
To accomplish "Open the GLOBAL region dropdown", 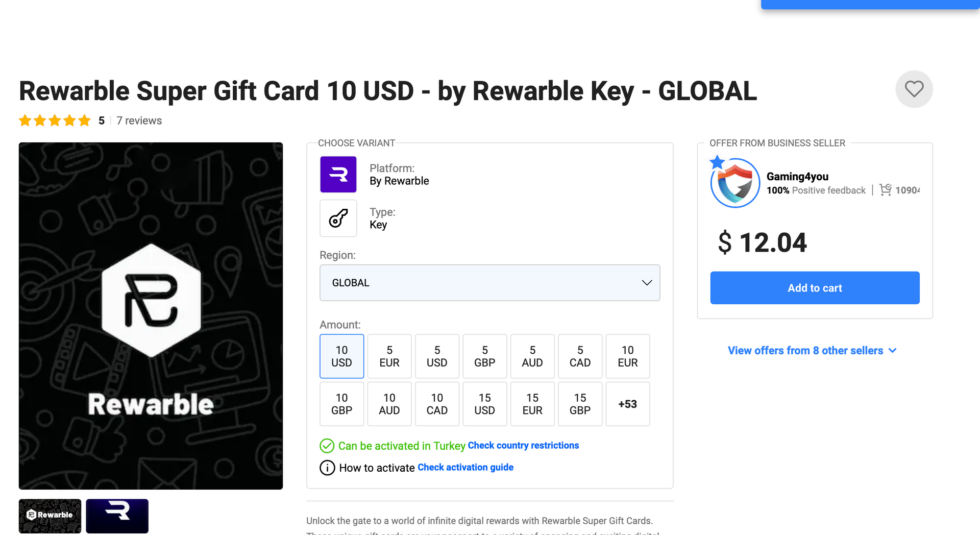I will (x=489, y=283).
